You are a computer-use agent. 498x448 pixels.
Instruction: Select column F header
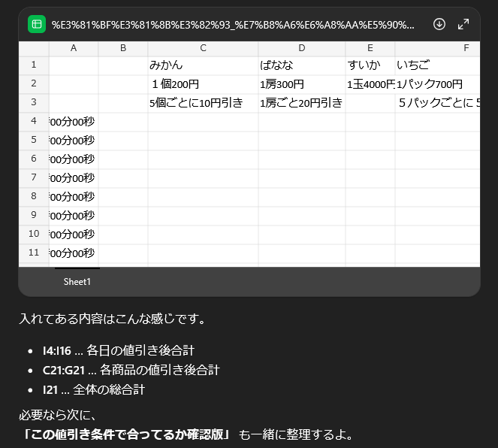pos(466,48)
